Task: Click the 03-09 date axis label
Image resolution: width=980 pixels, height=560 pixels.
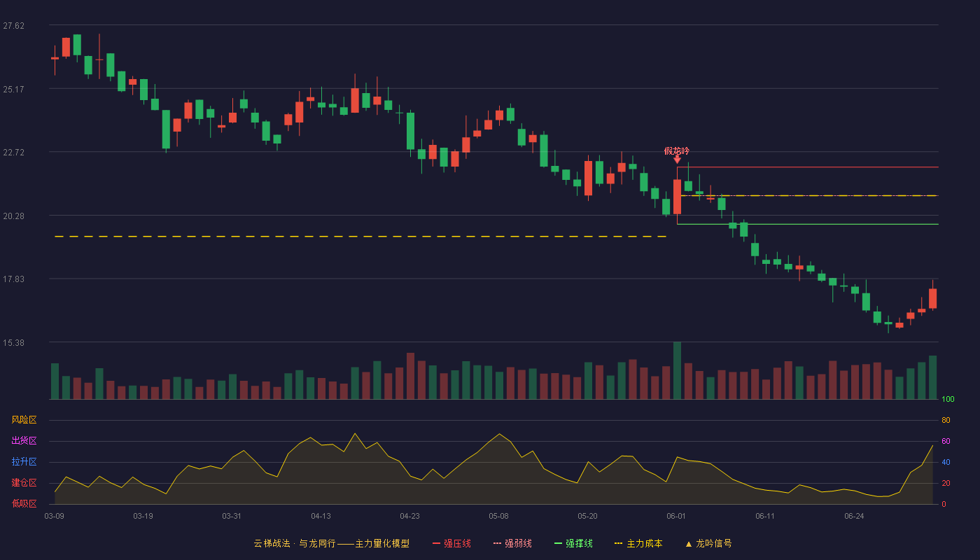Action: click(55, 516)
